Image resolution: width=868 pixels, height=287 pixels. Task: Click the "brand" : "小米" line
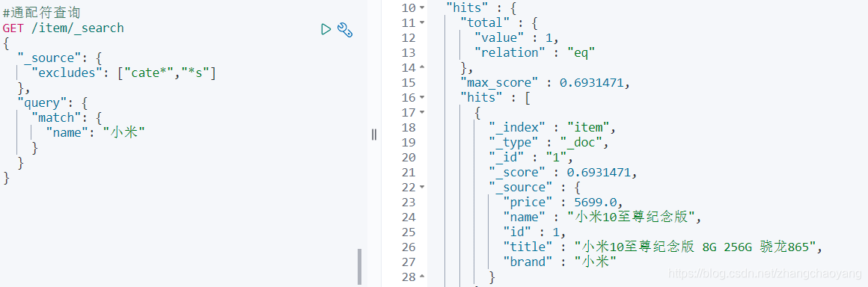click(560, 262)
